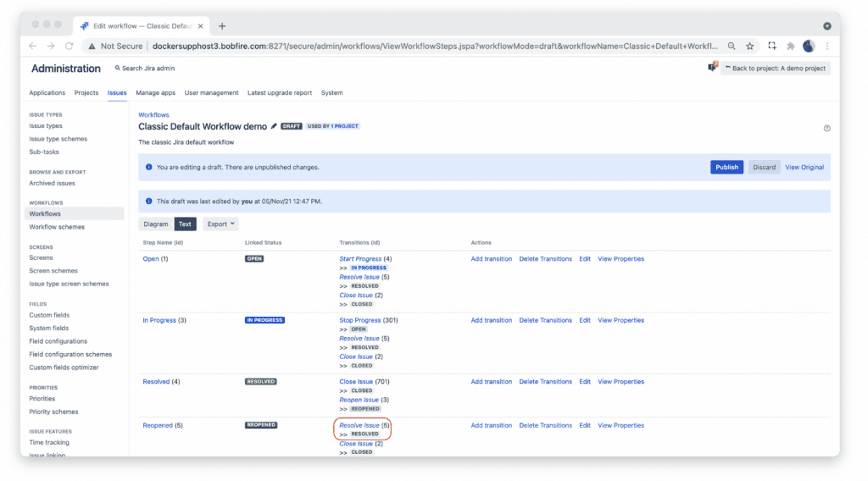Open Priority schemes in sidebar
Image resolution: width=868 pixels, height=481 pixels.
tap(53, 412)
